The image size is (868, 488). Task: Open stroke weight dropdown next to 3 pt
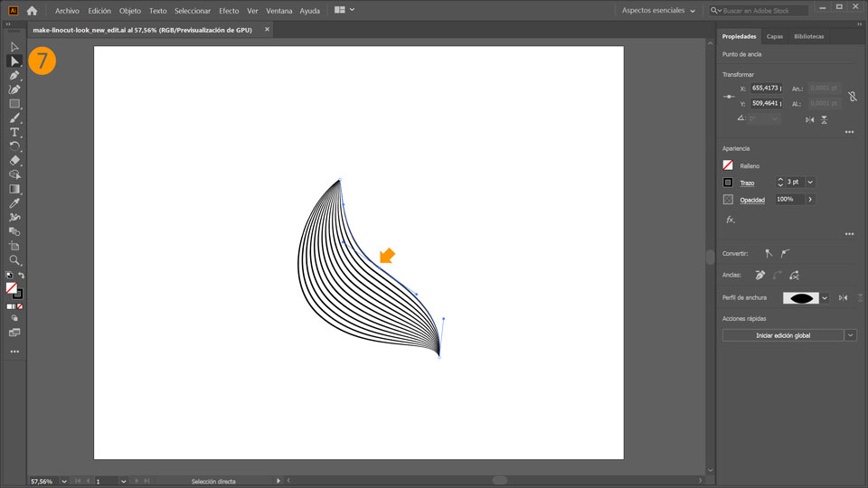point(810,182)
